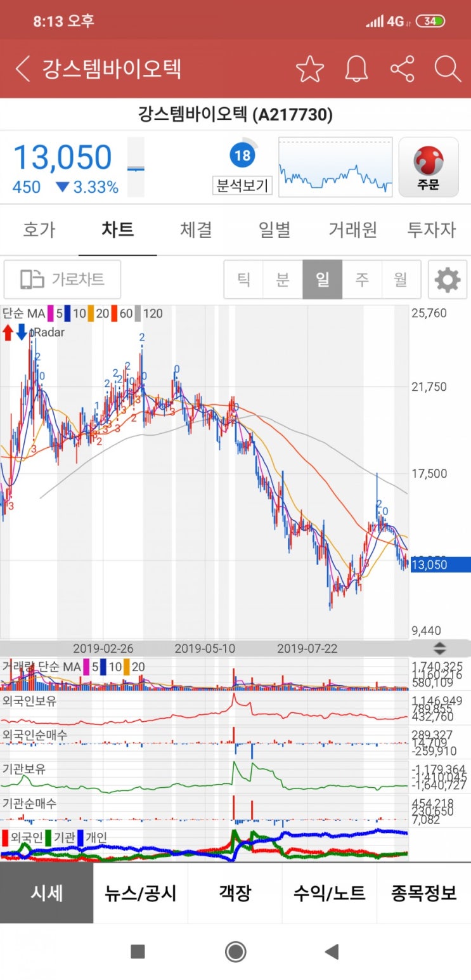Viewport: 471px width, 980px height.
Task: Switch chart period to 분 minute
Action: (x=283, y=279)
